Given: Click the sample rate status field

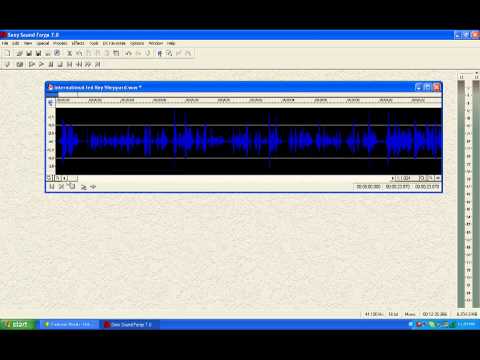Looking at the screenshot, I should (374, 314).
